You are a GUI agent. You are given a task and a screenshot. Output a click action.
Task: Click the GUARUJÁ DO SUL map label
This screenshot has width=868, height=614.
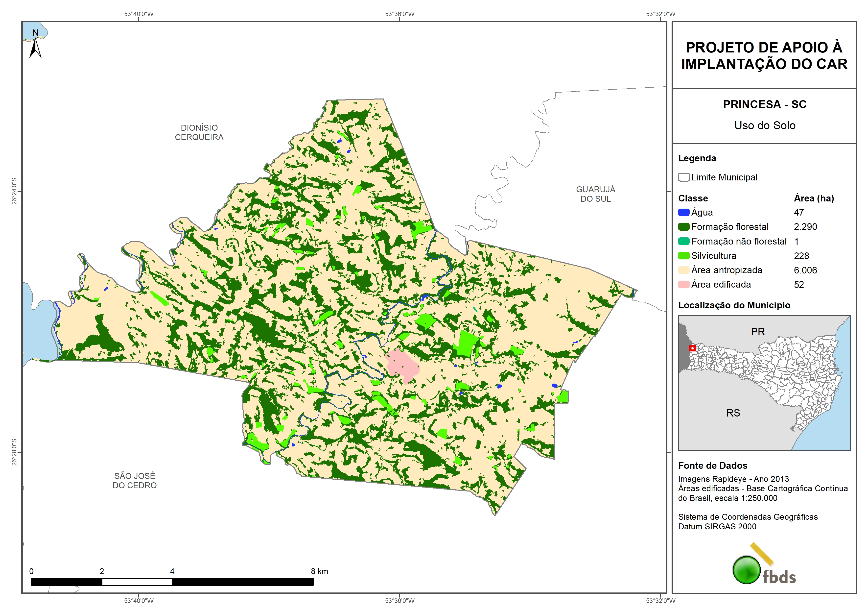tap(595, 194)
